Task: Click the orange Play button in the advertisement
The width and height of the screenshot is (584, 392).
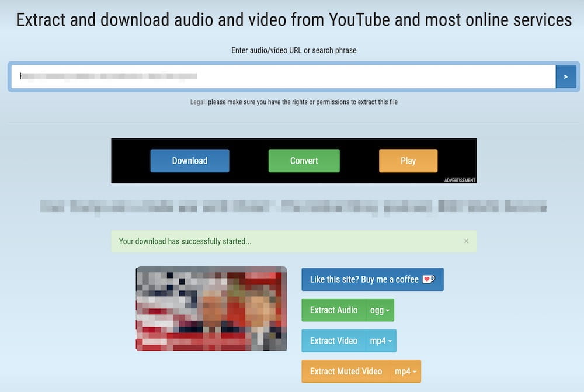Action: (x=408, y=161)
